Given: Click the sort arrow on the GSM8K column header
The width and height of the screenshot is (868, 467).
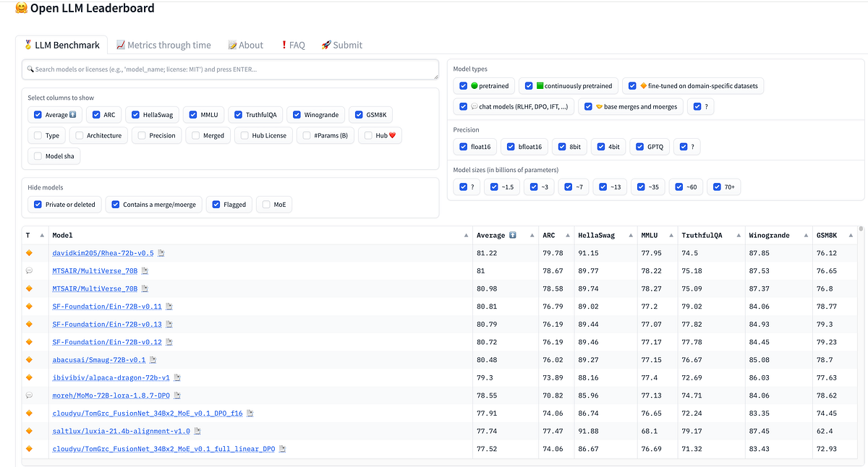Looking at the screenshot, I should click(852, 234).
